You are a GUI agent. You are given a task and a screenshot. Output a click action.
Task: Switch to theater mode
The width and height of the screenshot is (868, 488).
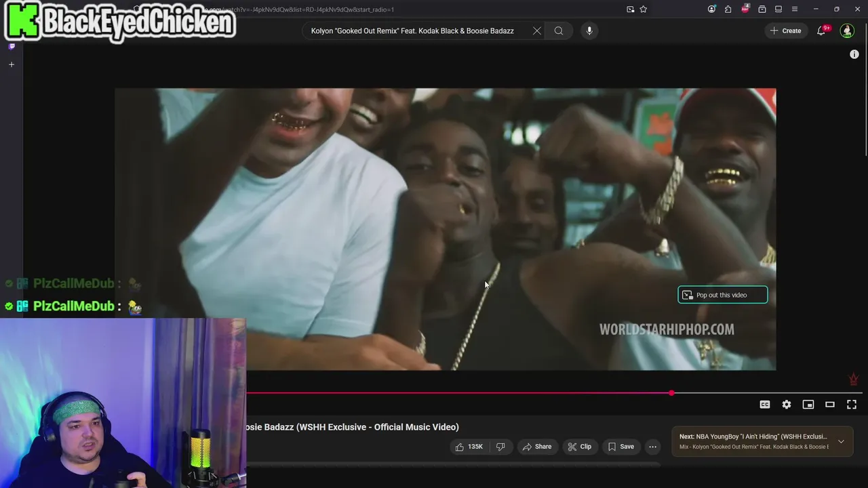pos(830,405)
